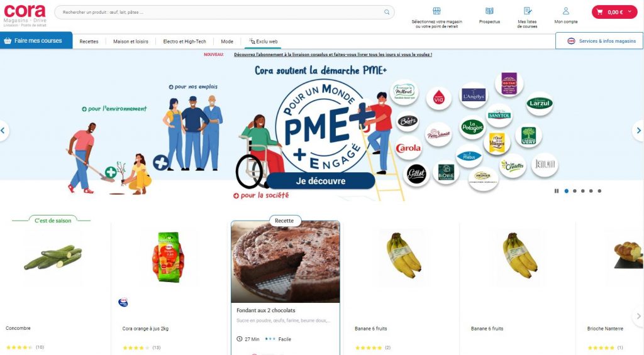Open the coraplus delivery subscription link

coord(333,55)
